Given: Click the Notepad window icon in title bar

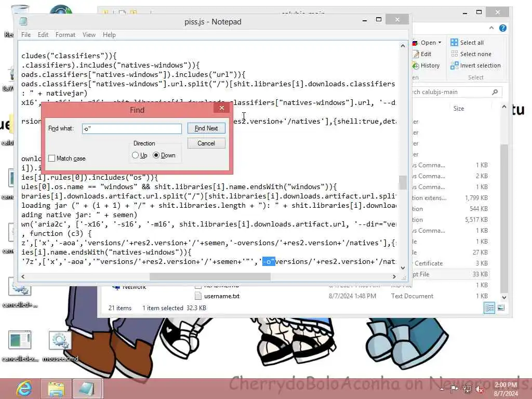Looking at the screenshot, I should [23, 22].
